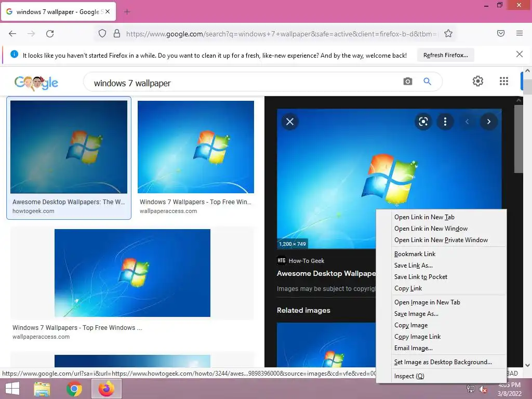Click the page scrollbar down arrow
This screenshot has width=532, height=399.
point(527,365)
